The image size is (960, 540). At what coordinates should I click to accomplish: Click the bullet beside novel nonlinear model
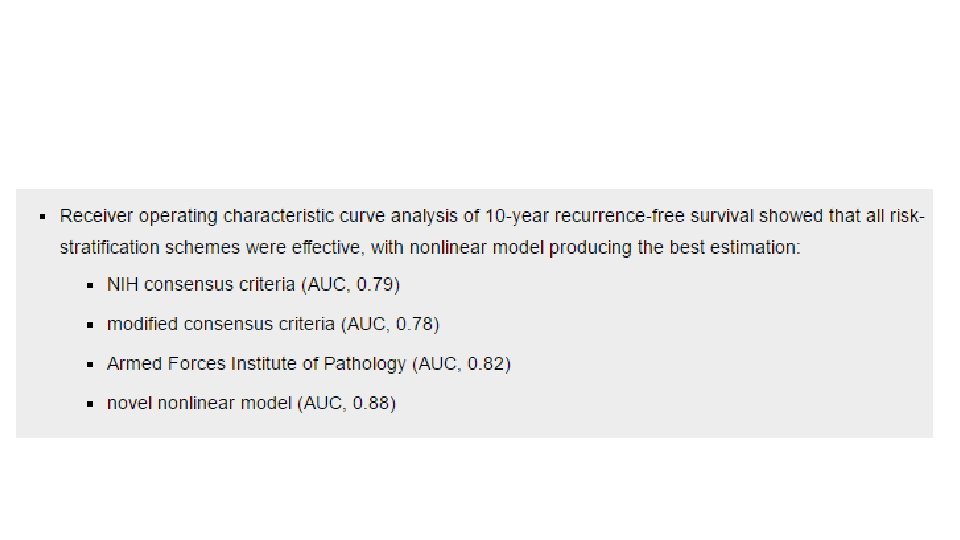(90, 404)
